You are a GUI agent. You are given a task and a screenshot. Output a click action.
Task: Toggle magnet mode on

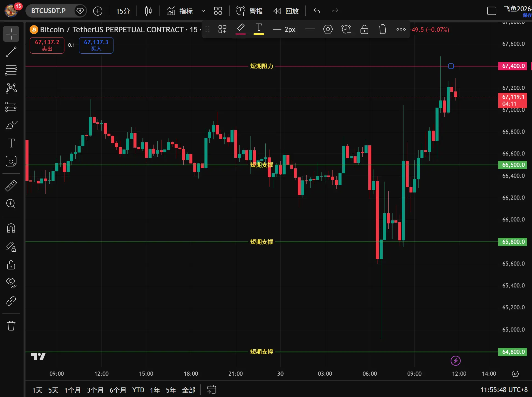point(11,228)
